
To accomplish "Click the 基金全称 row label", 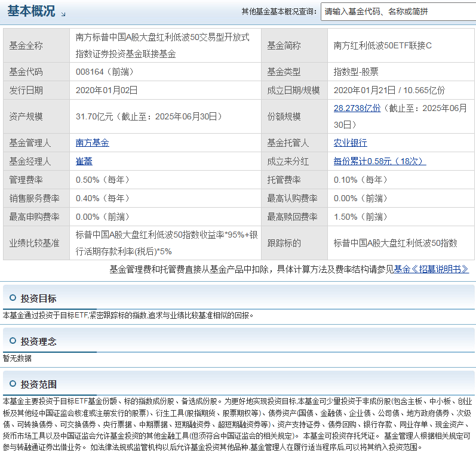I will tap(26, 45).
